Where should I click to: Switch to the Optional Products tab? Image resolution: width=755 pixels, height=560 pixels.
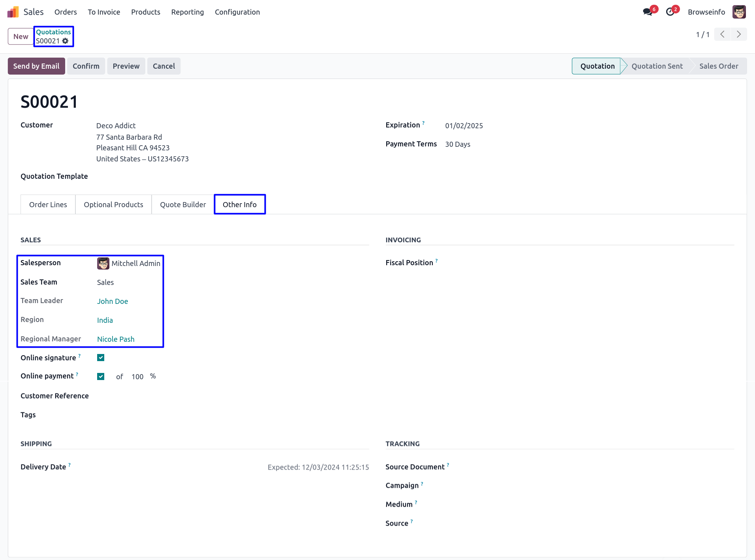point(113,204)
